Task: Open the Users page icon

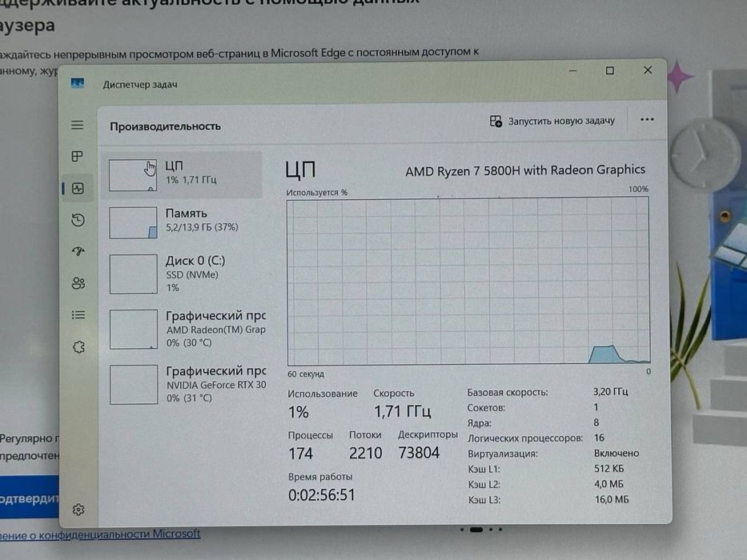Action: tap(78, 283)
